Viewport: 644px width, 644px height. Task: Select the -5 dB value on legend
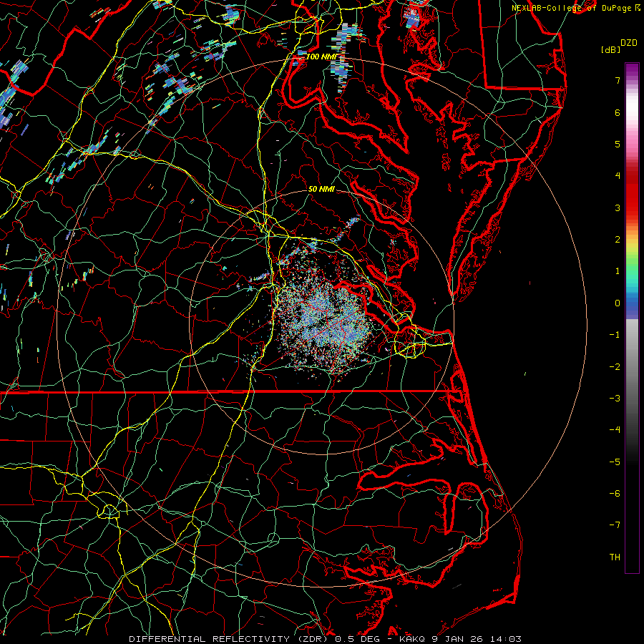pyautogui.click(x=615, y=462)
